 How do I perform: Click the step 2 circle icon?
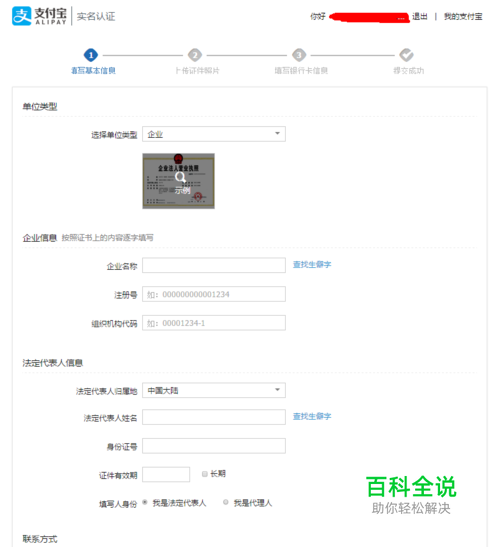pos(195,55)
